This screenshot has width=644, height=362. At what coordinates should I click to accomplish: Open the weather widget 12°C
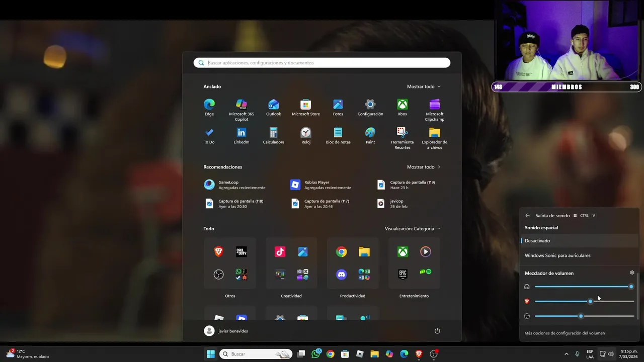28,354
